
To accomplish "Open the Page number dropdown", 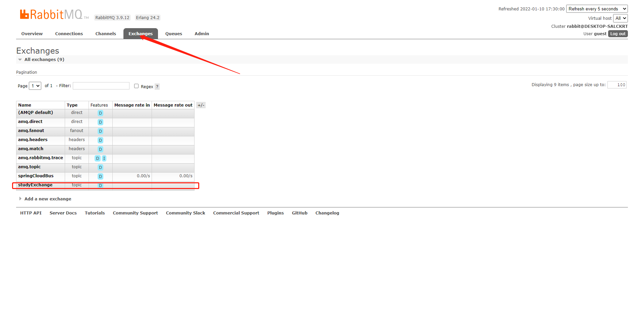I will [35, 86].
